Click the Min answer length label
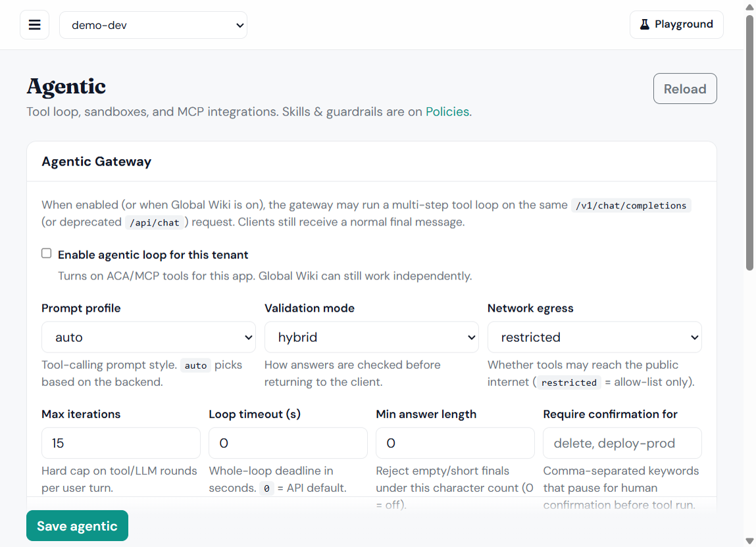Image resolution: width=756 pixels, height=547 pixels. tap(426, 414)
